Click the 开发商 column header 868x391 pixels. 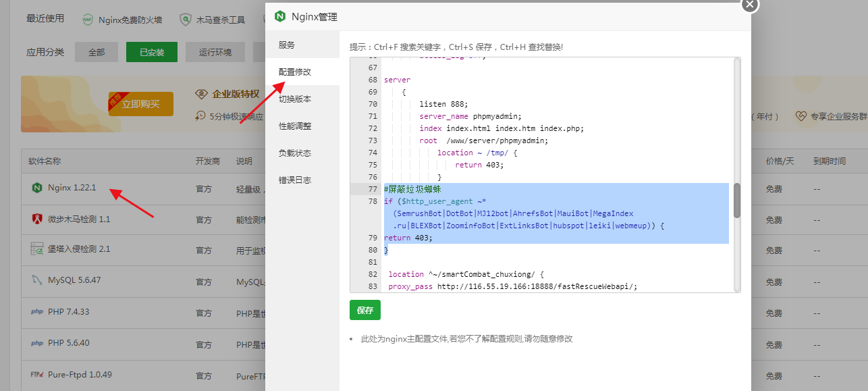click(208, 161)
